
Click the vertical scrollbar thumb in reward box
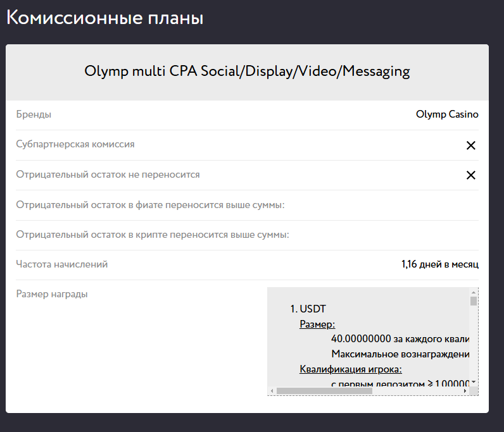point(474,301)
